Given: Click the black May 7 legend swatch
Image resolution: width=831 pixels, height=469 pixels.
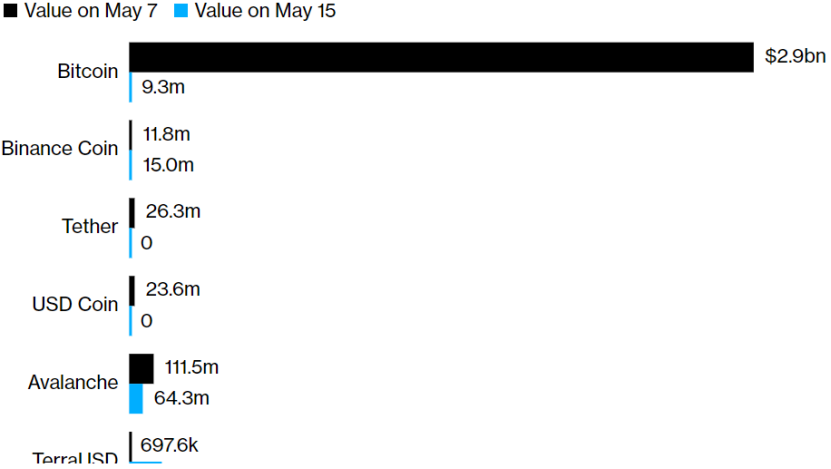Looking at the screenshot, I should click(x=10, y=12).
